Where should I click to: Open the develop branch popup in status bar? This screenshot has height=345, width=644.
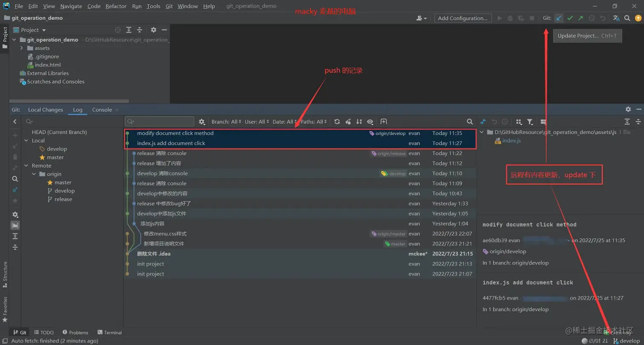pos(629,340)
